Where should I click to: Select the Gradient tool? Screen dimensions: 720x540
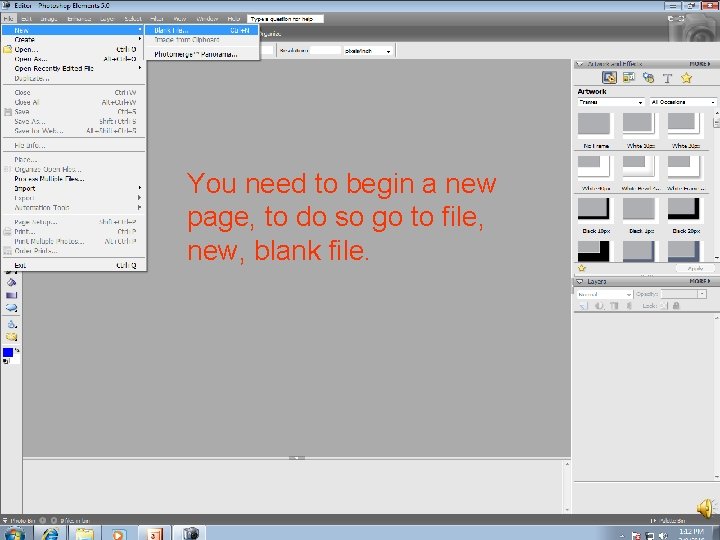11,295
